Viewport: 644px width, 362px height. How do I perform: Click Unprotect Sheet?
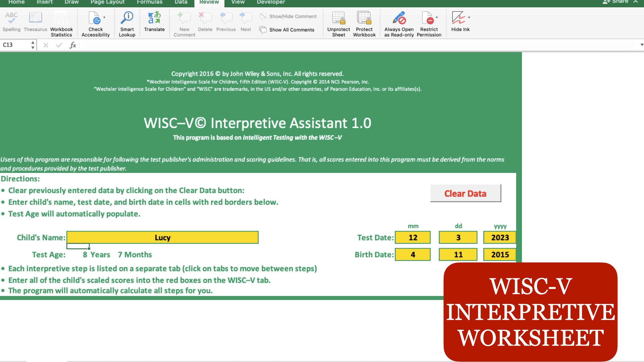click(338, 23)
